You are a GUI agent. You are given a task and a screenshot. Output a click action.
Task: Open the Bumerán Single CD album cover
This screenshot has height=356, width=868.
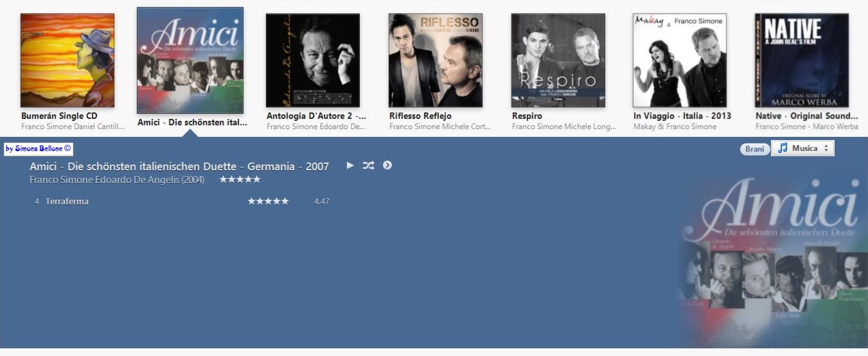point(67,60)
